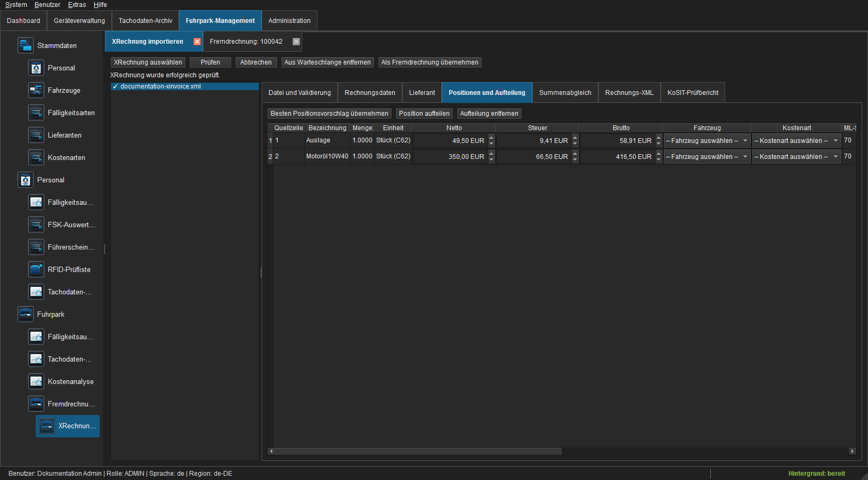Screen dimensions: 868x480
Task: Click the horizontal scrollbar of positions table
Action: click(418, 451)
